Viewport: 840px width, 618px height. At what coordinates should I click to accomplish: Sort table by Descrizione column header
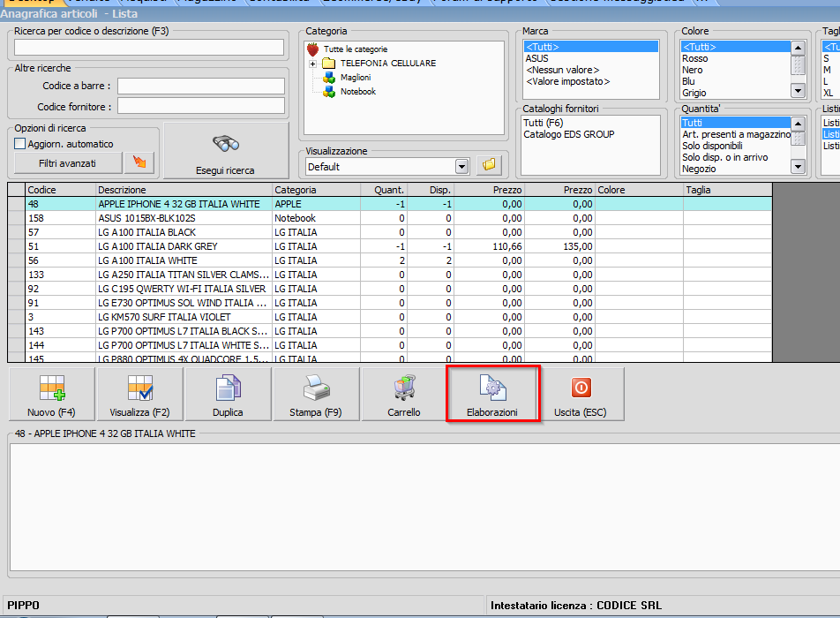pyautogui.click(x=184, y=190)
